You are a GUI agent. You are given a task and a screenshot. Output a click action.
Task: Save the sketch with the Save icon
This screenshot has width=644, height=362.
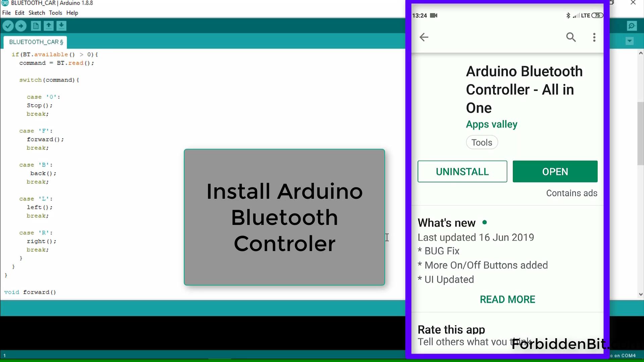(61, 26)
